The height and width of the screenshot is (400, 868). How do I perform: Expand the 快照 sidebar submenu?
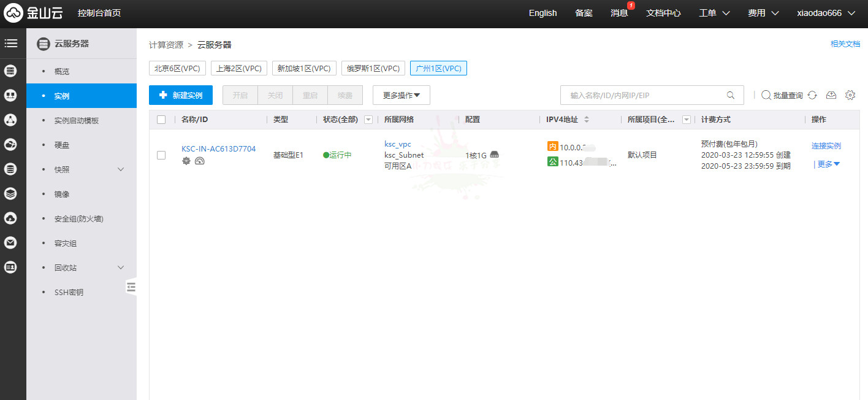coord(121,169)
